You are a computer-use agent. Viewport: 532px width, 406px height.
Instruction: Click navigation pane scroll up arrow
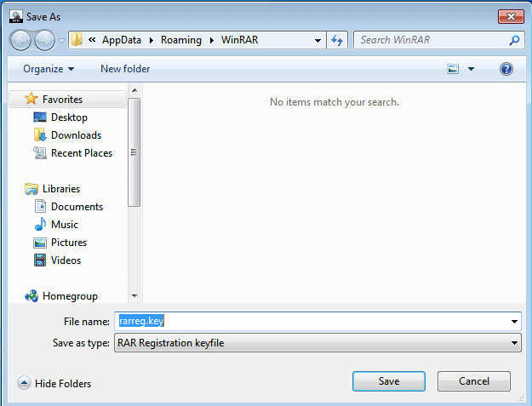tap(134, 90)
